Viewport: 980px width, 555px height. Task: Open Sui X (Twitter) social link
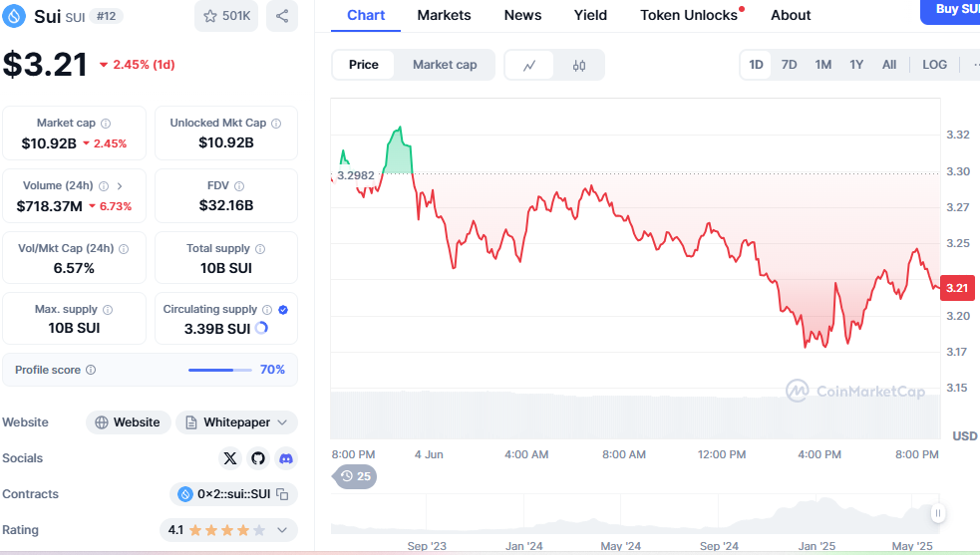(230, 458)
